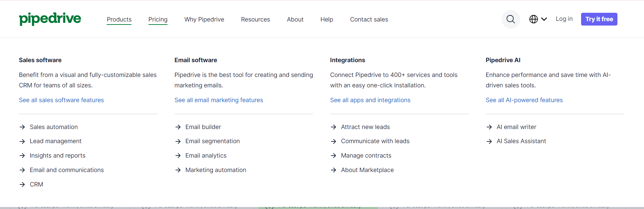Click the arrow beside Email and communications

[x=22, y=170]
